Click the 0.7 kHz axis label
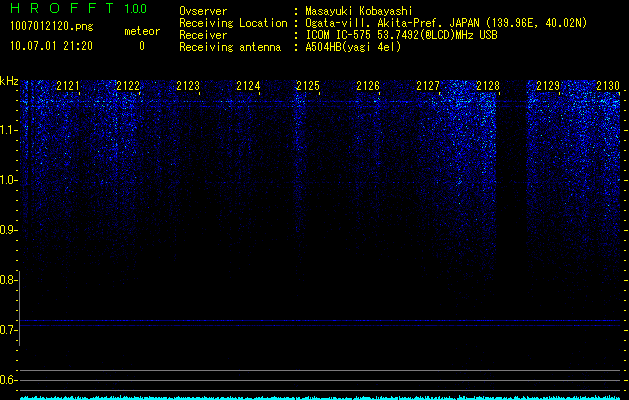 point(9,330)
